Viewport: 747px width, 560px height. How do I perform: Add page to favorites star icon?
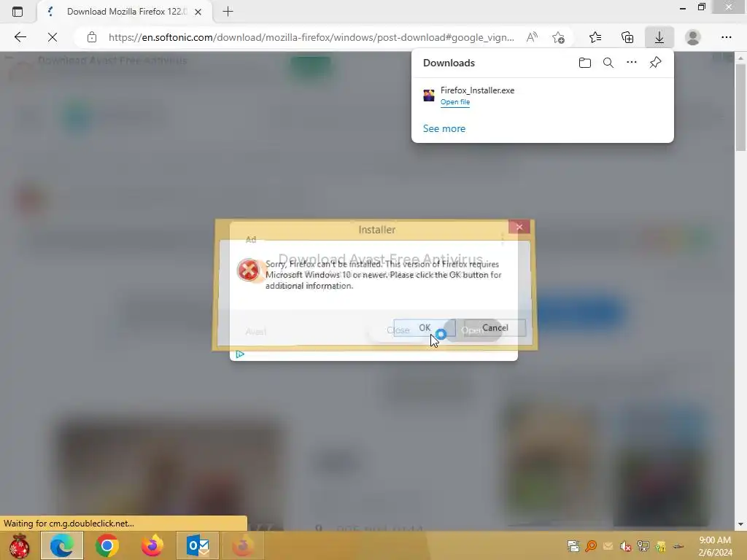(x=558, y=37)
